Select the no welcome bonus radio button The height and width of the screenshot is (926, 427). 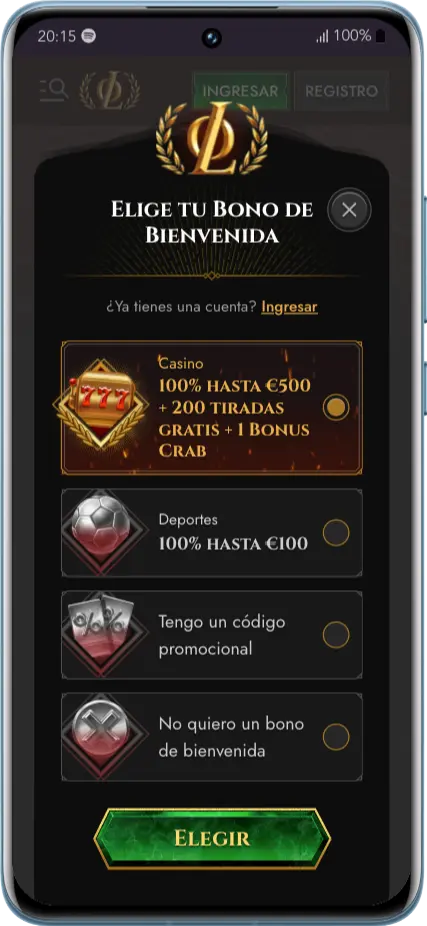tap(336, 737)
